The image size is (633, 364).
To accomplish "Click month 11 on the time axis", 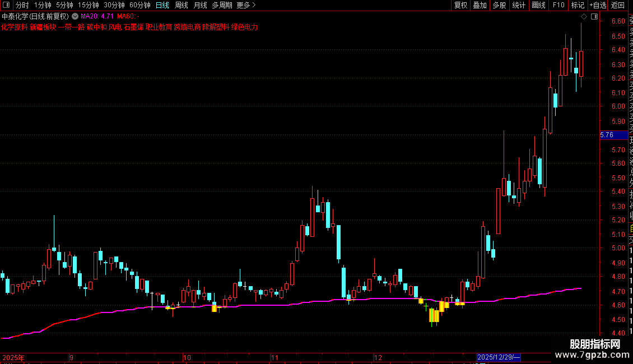I will point(275,357).
